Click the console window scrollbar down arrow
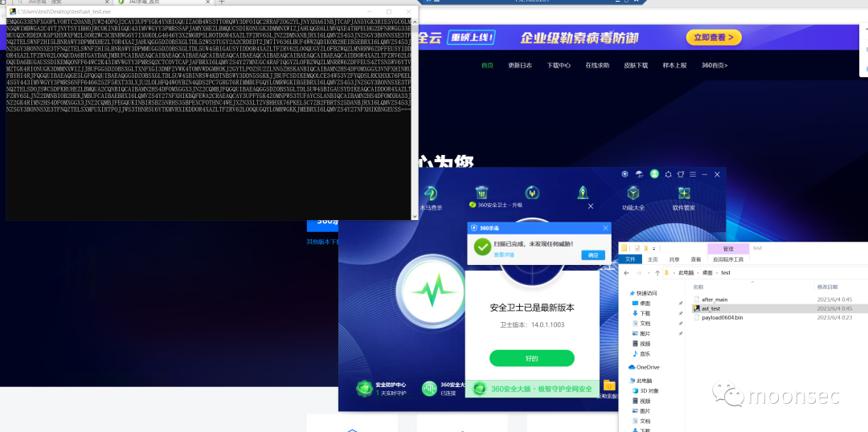The width and height of the screenshot is (868, 432). (x=415, y=216)
